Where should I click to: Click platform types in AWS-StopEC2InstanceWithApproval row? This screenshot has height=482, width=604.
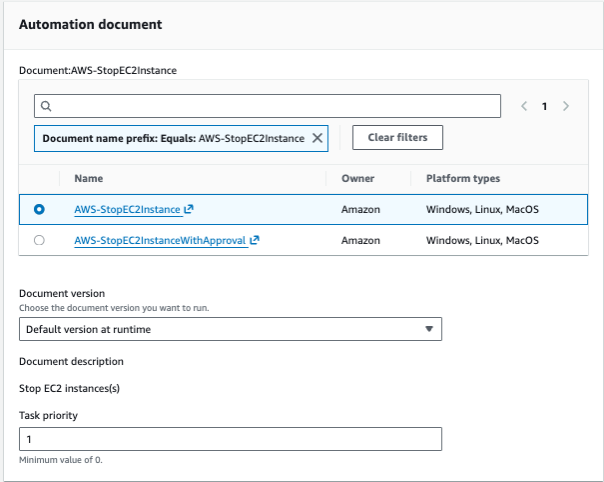pos(482,240)
